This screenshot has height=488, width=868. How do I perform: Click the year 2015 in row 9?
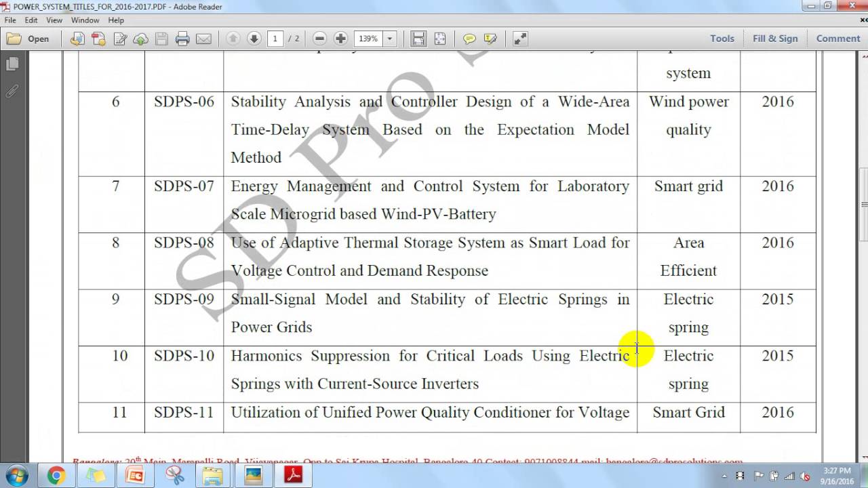[x=778, y=299]
